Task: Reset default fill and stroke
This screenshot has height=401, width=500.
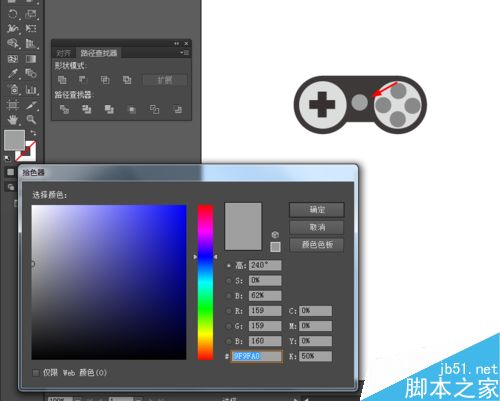Action: [7, 158]
